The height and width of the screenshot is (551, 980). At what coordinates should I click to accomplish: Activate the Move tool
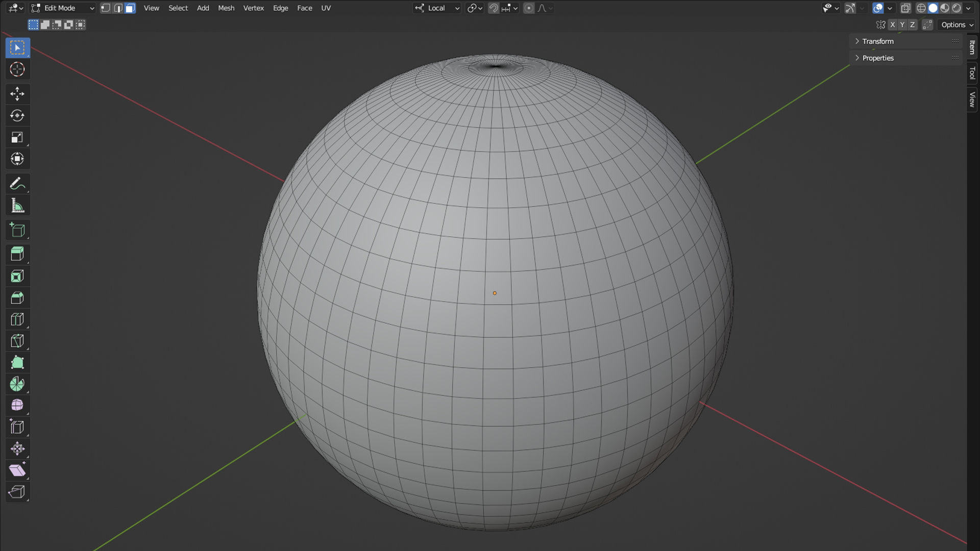(17, 94)
